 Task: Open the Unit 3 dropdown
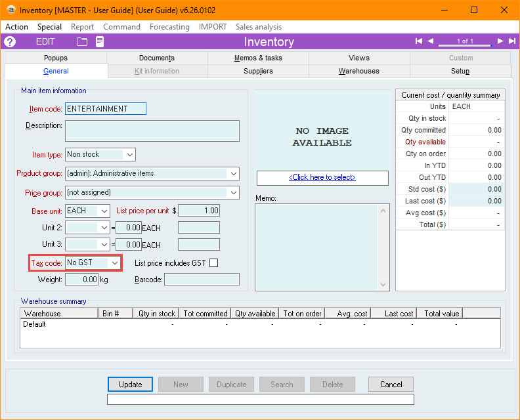(x=104, y=245)
